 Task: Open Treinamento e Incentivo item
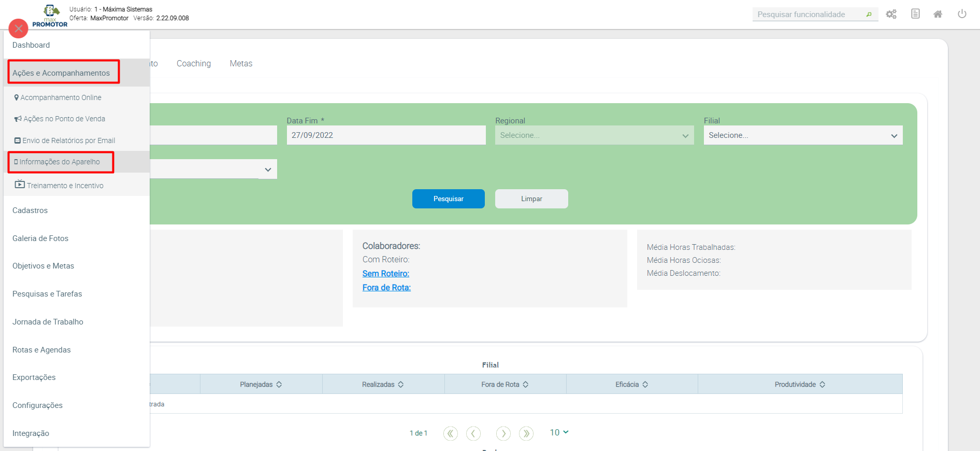77,185
